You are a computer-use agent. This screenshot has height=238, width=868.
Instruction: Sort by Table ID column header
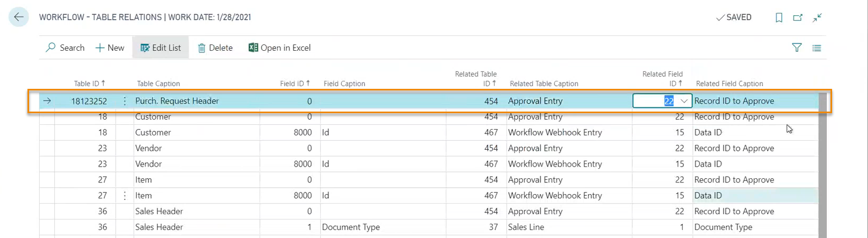click(89, 84)
